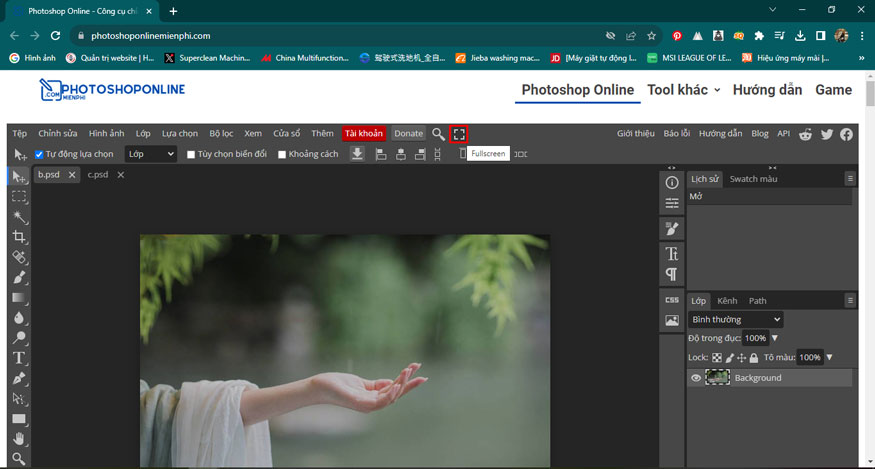This screenshot has width=875, height=469.
Task: Open the Bình thường blend mode dropdown
Action: pos(735,320)
